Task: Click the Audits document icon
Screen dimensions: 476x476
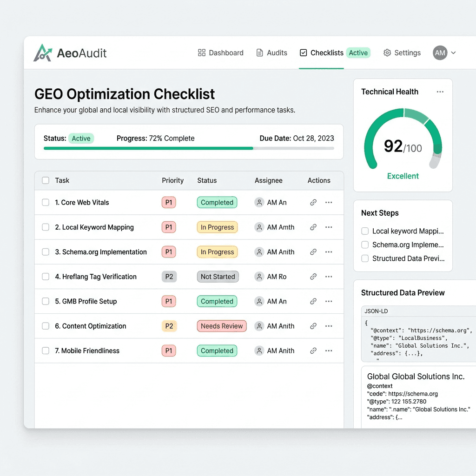Action: tap(259, 53)
